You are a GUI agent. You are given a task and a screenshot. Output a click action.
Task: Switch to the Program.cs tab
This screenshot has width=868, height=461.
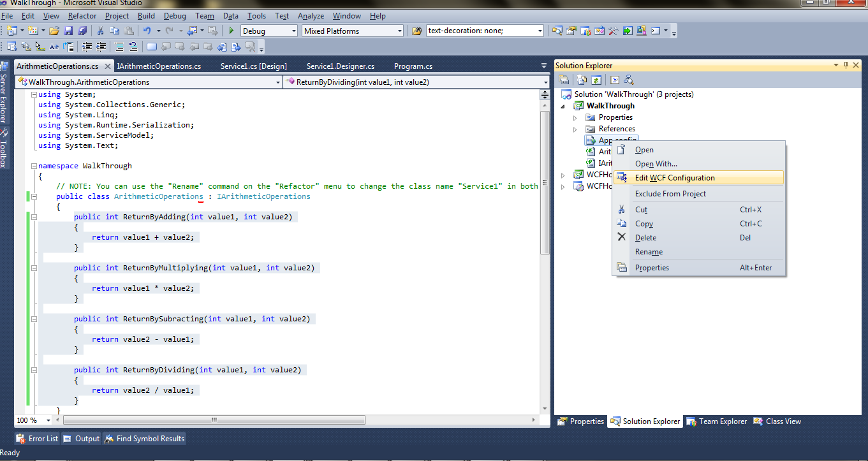pos(413,66)
